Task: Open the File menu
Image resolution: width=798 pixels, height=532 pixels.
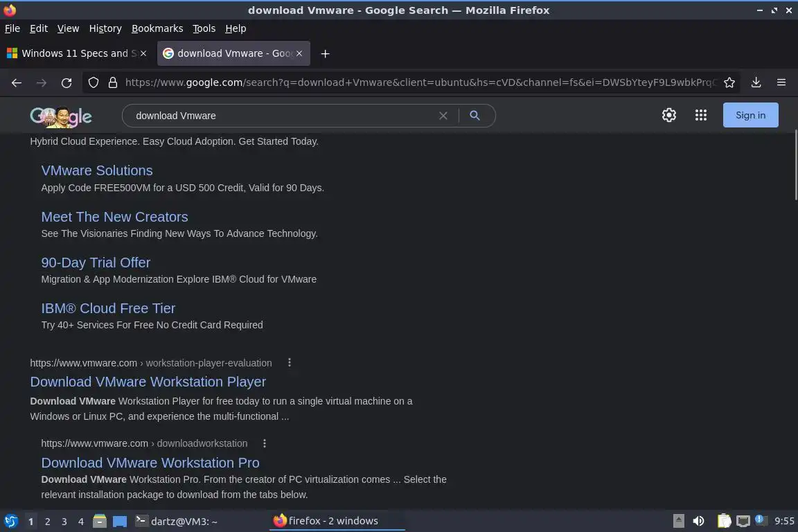Action: [x=12, y=28]
